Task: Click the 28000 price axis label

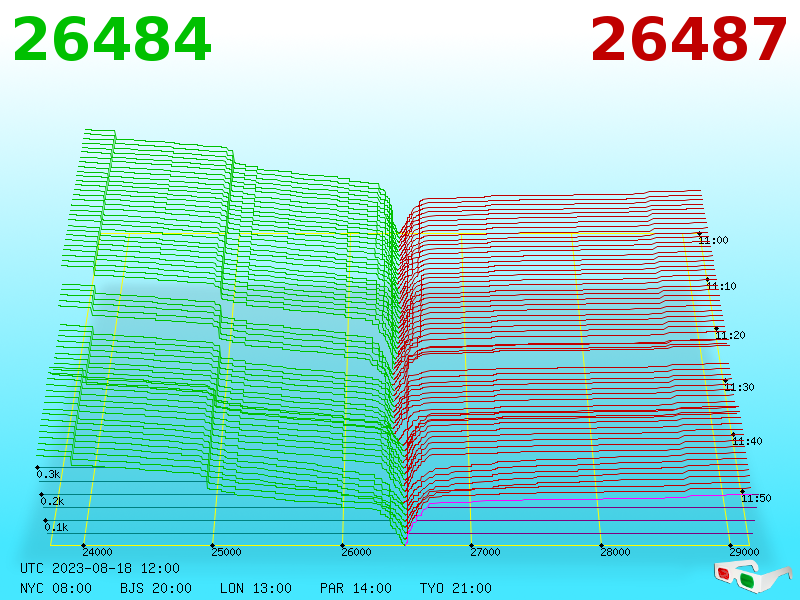Action: (615, 552)
